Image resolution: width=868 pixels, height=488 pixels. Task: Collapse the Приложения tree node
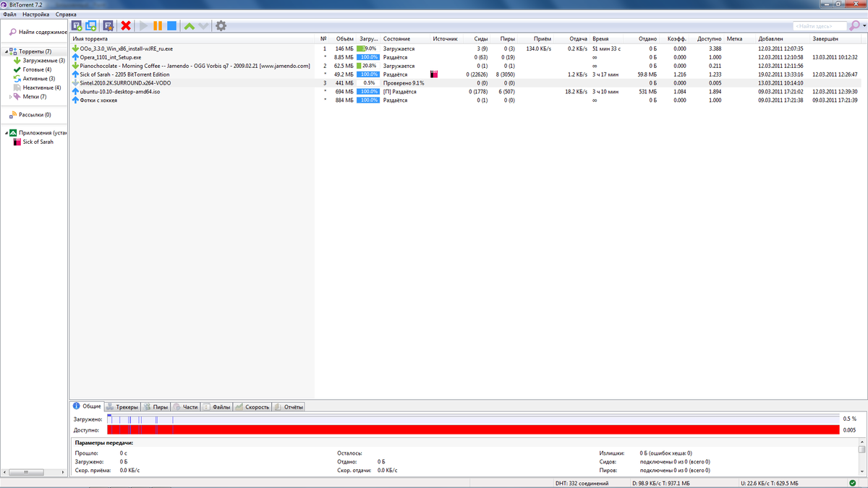click(5, 133)
